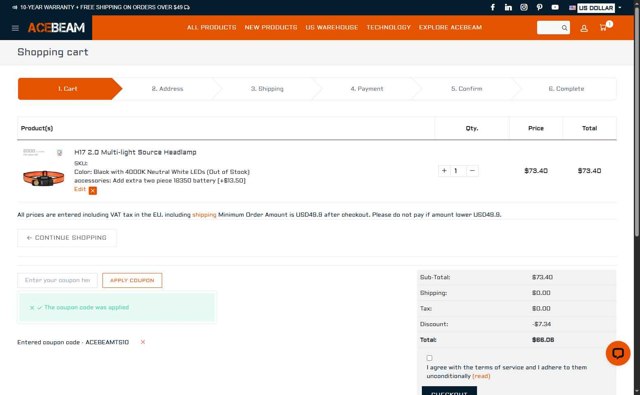Select the 3. Shipping checkout step
640x395 pixels.
tap(267, 89)
